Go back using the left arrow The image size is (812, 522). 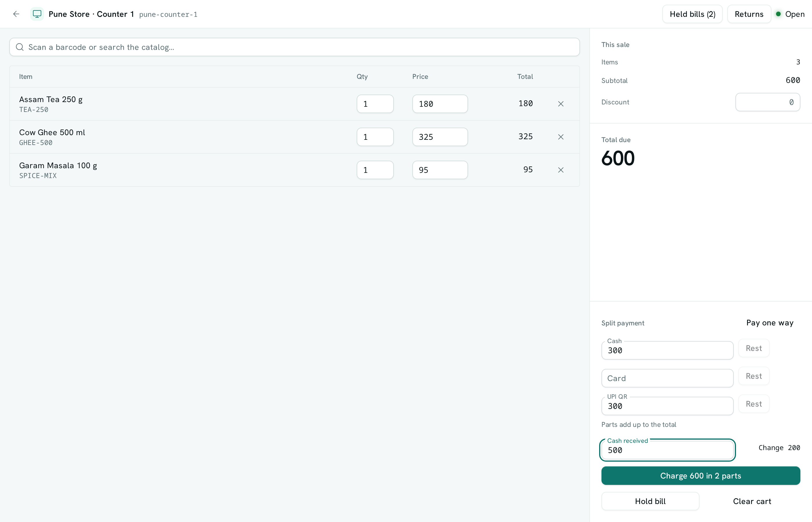point(16,14)
